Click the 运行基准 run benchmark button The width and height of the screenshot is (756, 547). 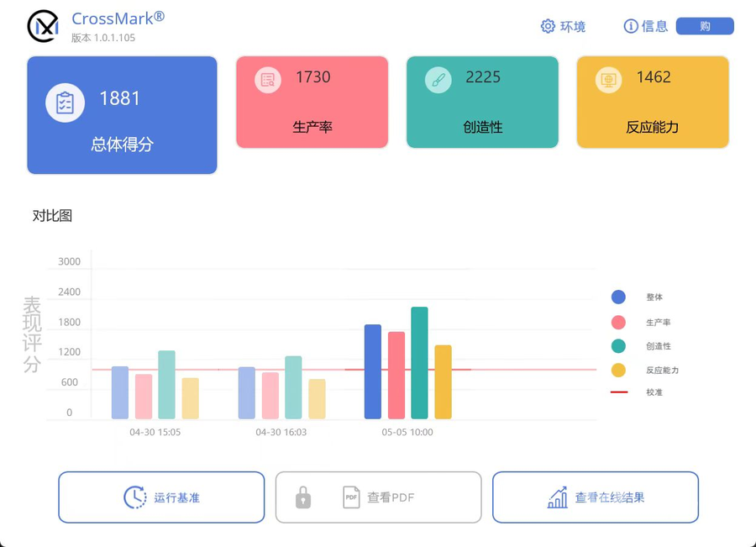pyautogui.click(x=161, y=497)
